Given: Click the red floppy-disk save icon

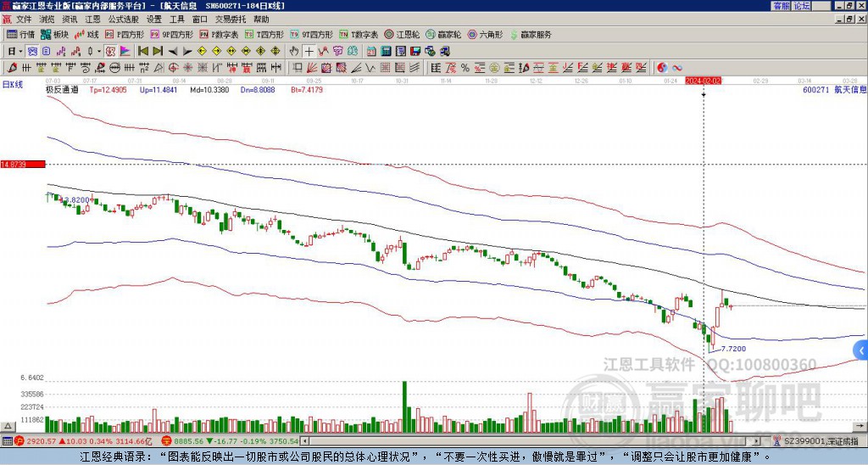Looking at the screenshot, I should click(415, 52).
